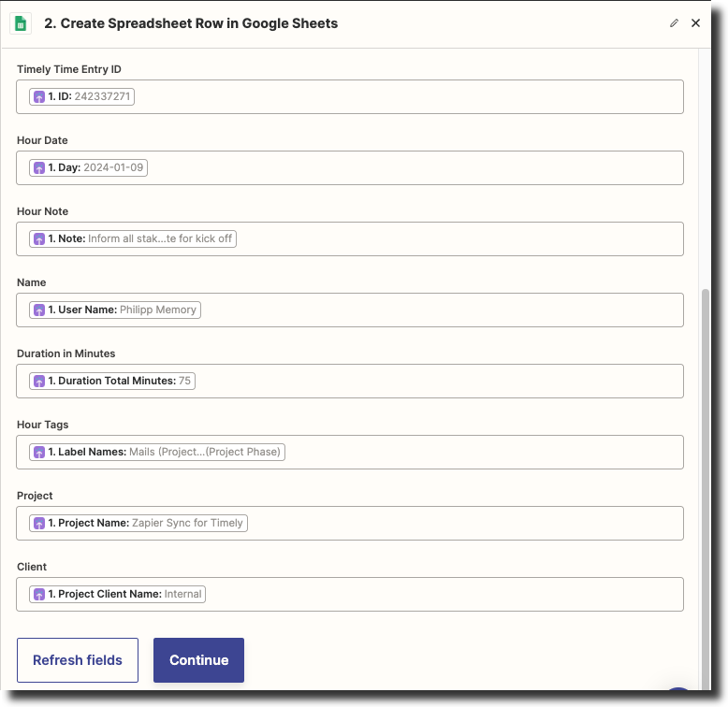Click the Google Sheets icon in header

click(22, 23)
